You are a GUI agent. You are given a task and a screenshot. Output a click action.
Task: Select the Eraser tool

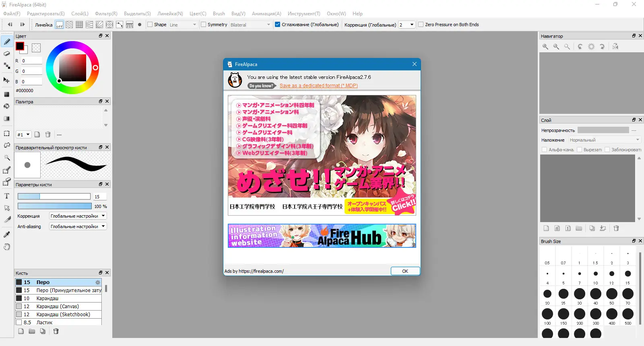click(7, 54)
